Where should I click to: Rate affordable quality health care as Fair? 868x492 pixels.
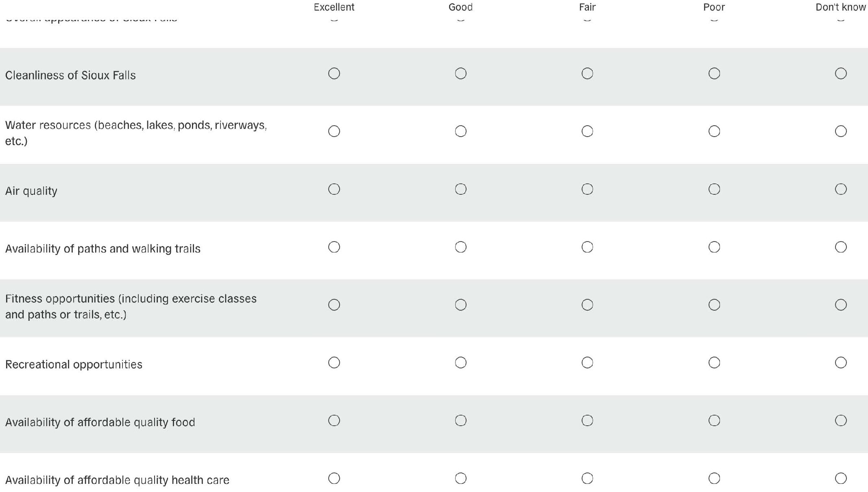[587, 478]
